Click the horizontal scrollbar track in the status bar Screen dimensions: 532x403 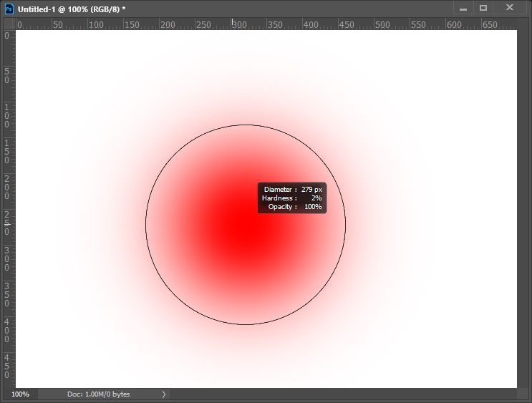343,394
